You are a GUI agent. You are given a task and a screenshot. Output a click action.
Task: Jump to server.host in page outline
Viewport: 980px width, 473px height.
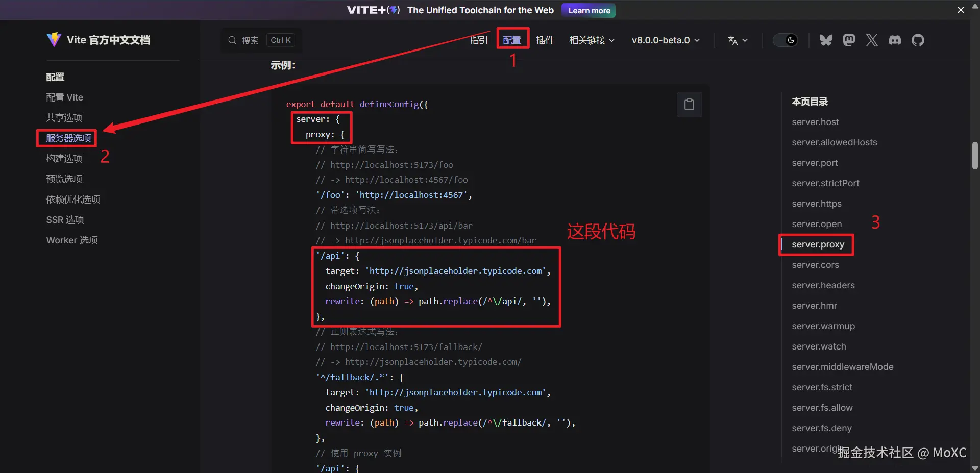pyautogui.click(x=815, y=122)
